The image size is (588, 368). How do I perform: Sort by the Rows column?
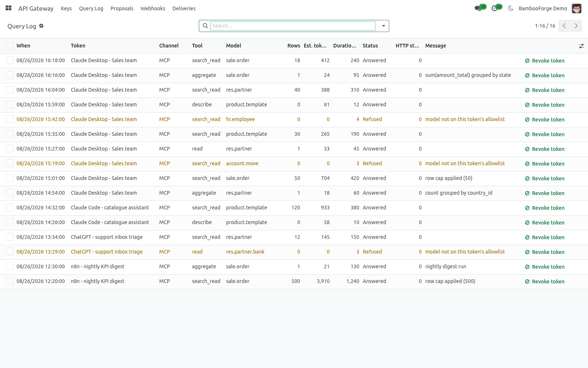(x=294, y=46)
